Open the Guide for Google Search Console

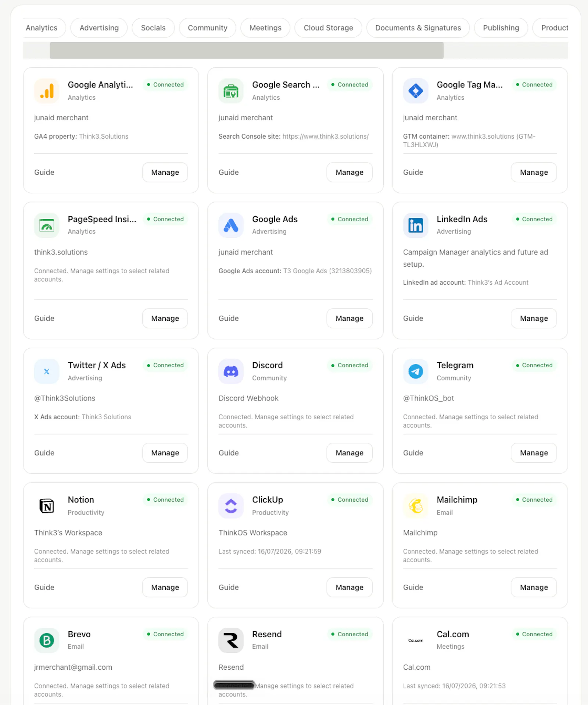229,172
